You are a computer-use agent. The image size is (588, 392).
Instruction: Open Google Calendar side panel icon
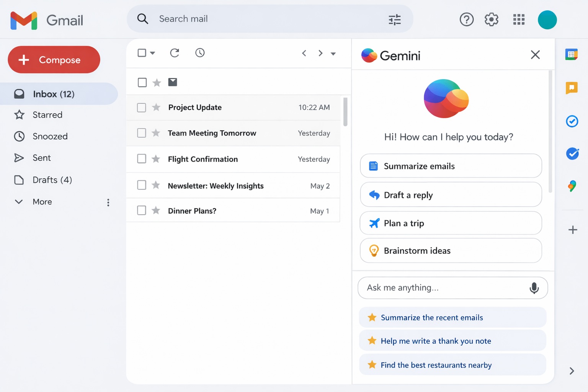pos(572,54)
